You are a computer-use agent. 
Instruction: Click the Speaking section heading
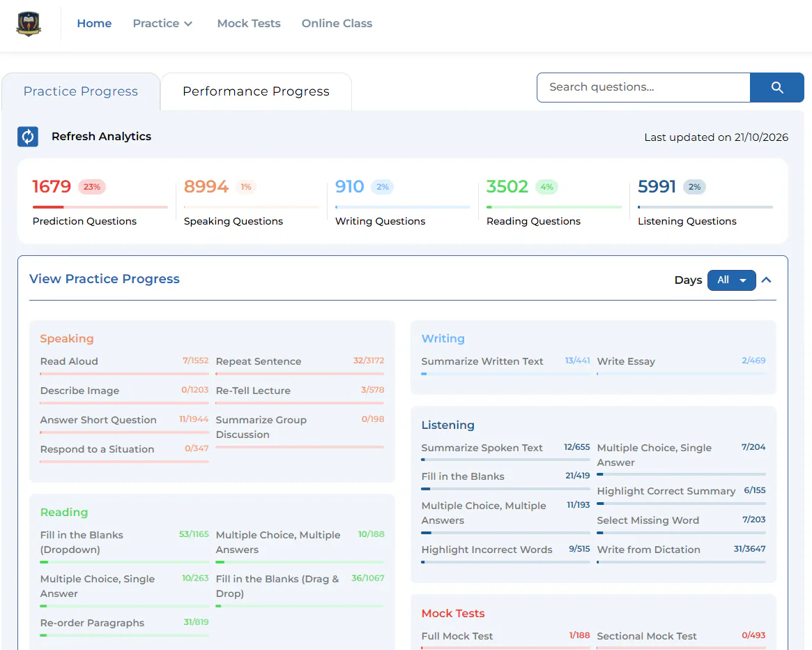click(x=67, y=338)
